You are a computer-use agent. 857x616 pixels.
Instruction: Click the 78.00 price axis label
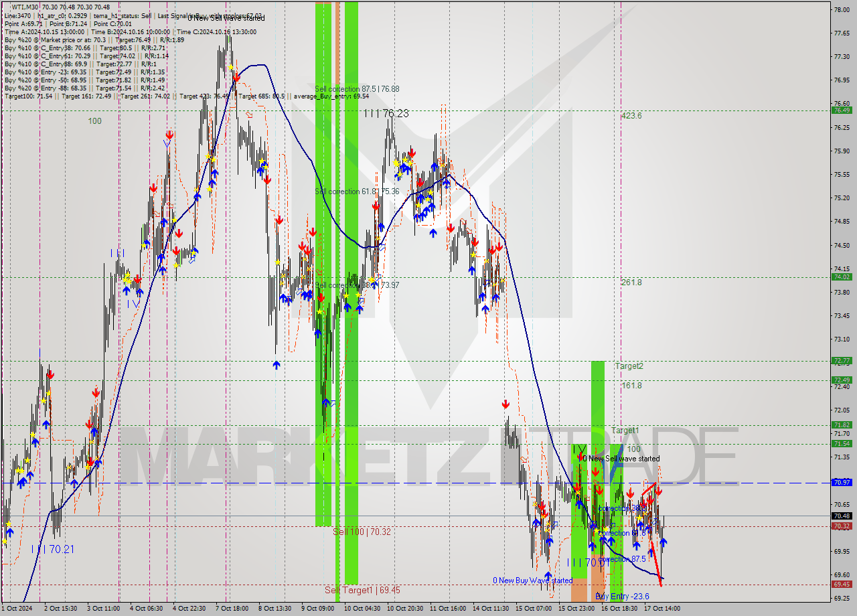tap(841, 9)
